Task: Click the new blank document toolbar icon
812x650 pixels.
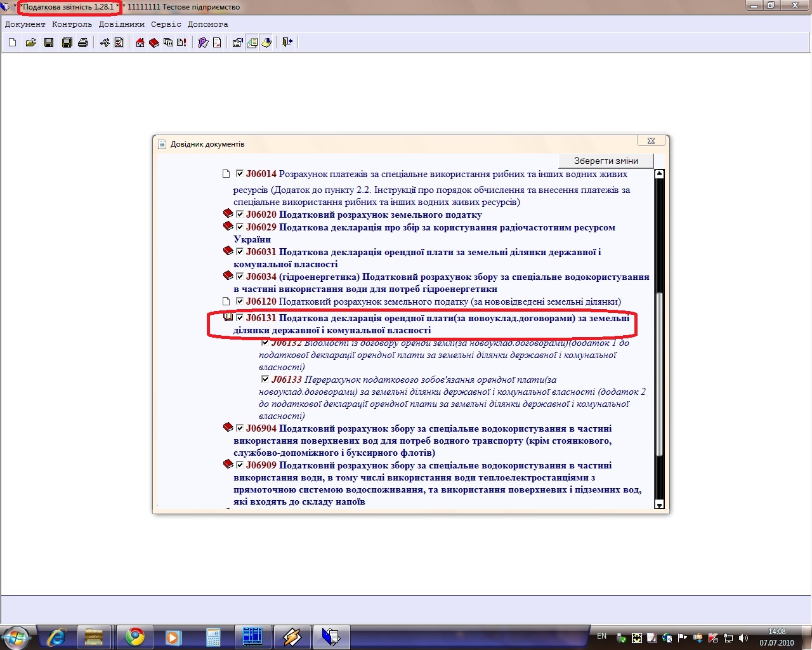Action: pyautogui.click(x=13, y=43)
